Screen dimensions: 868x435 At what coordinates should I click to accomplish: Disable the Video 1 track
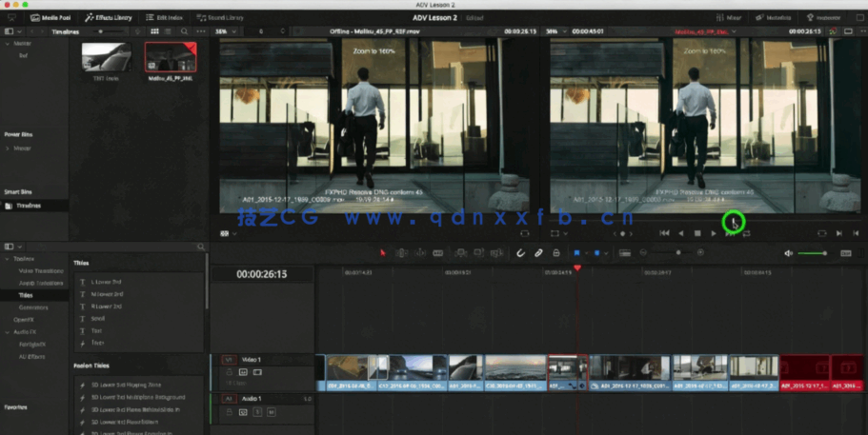257,372
